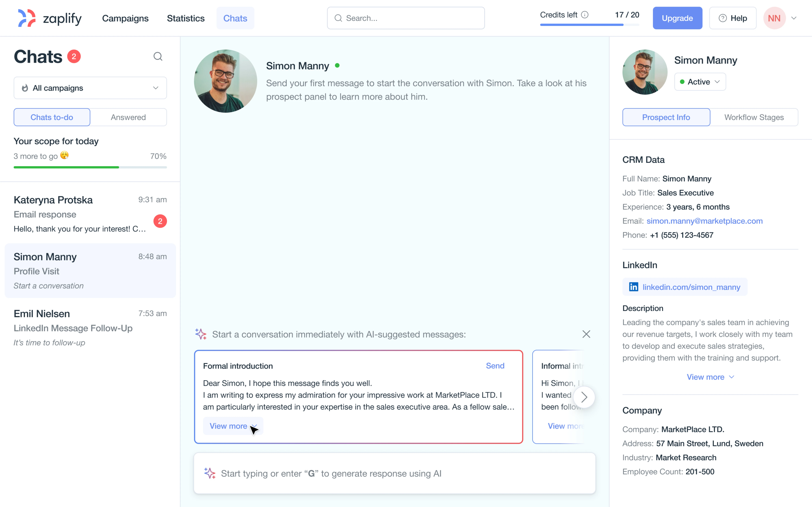This screenshot has height=507, width=812.
Task: Click the flame icon in the campaigns filter
Action: pos(25,88)
